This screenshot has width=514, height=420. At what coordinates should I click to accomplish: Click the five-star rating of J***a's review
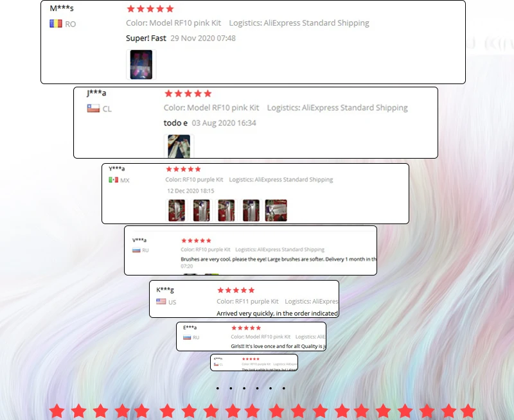click(188, 94)
